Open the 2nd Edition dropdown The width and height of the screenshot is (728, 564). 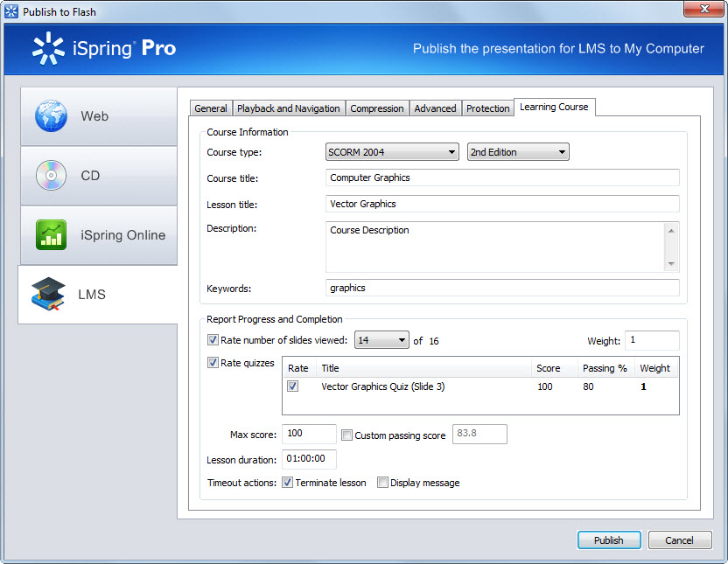pos(518,152)
